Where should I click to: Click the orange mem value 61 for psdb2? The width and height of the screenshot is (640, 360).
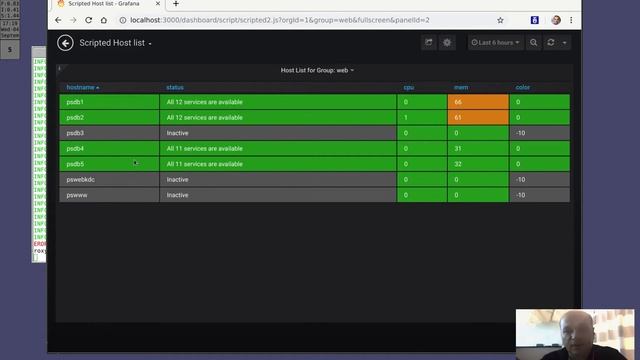pyautogui.click(x=478, y=118)
